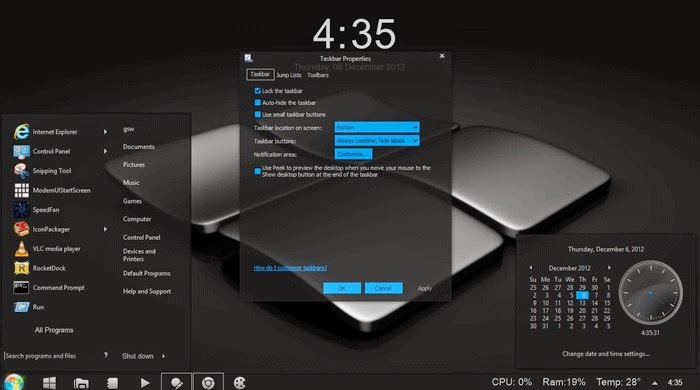Launch SpeedFan from Start menu

pyautogui.click(x=37, y=210)
